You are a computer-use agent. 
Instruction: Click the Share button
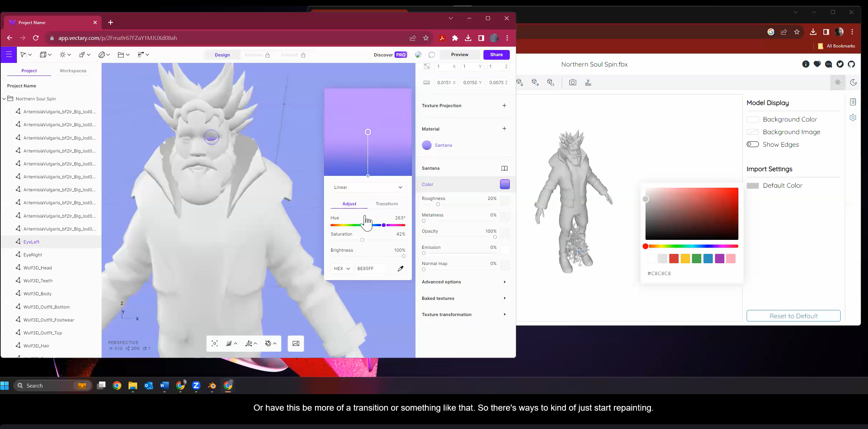click(x=496, y=55)
